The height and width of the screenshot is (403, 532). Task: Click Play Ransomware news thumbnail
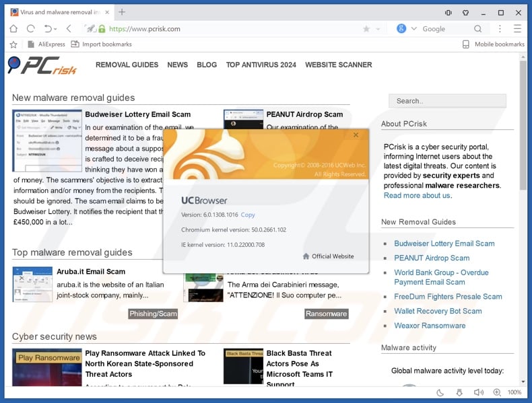tap(47, 367)
